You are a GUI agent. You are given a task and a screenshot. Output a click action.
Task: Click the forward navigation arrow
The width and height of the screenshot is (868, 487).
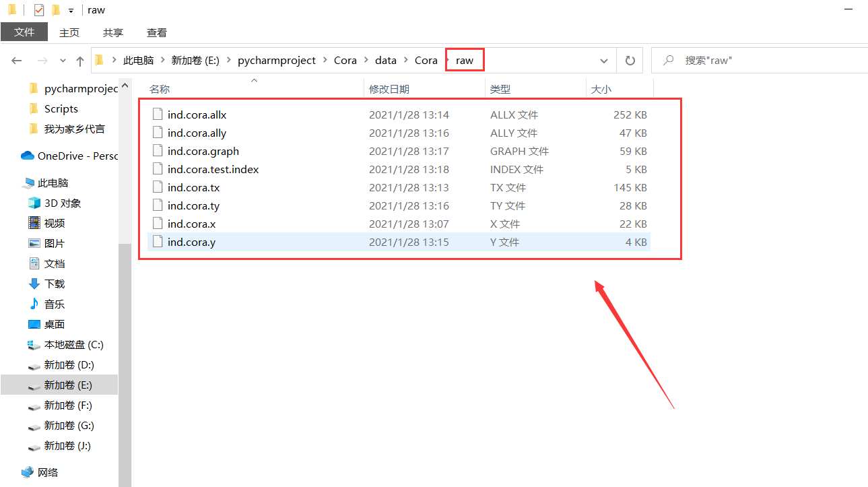click(42, 61)
